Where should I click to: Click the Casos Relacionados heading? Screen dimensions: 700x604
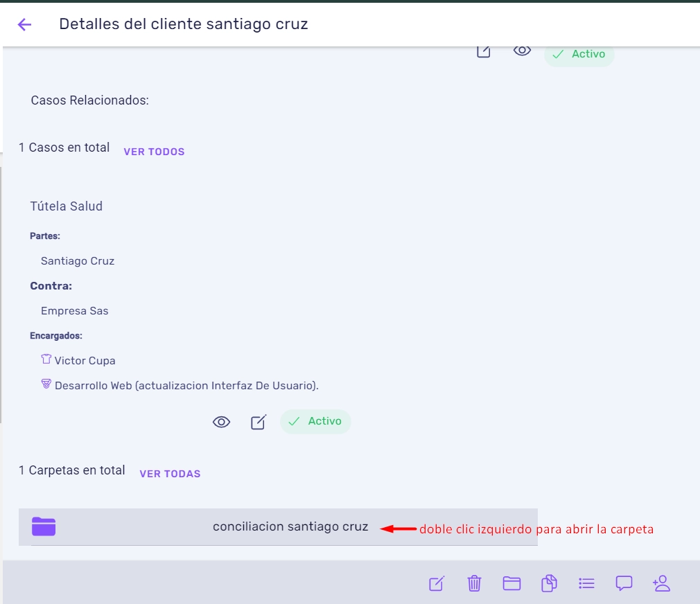[x=89, y=100]
